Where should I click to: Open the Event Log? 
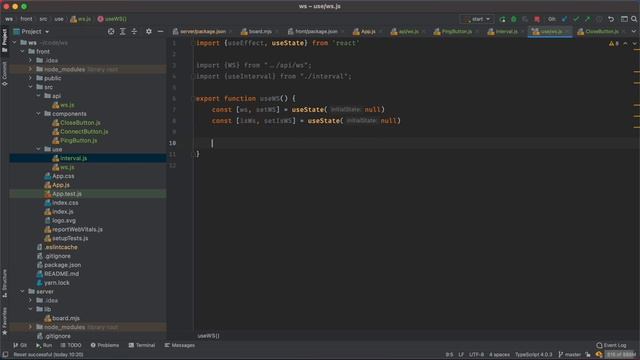click(611, 345)
